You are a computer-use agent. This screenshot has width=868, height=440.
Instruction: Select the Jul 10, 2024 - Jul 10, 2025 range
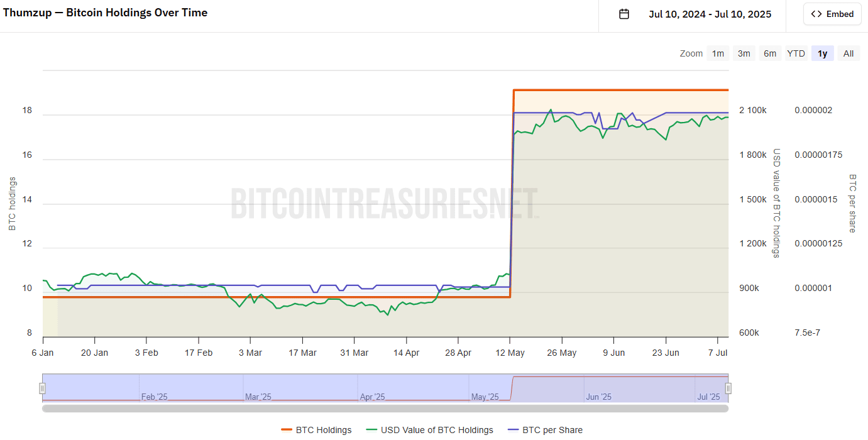tap(710, 14)
